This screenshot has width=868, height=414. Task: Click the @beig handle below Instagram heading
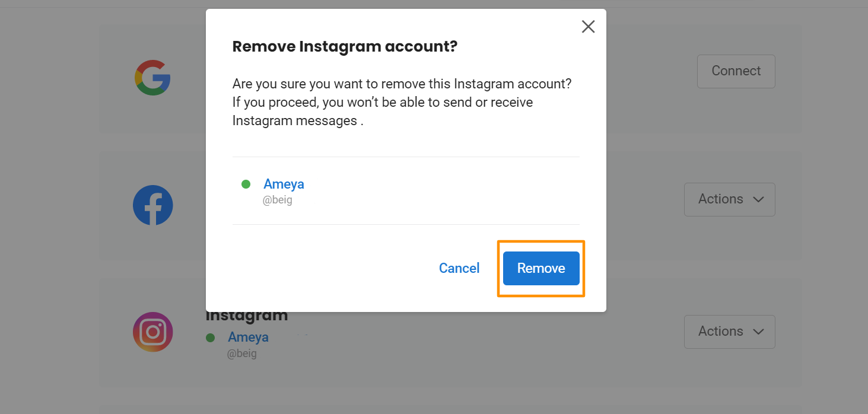[x=242, y=354]
